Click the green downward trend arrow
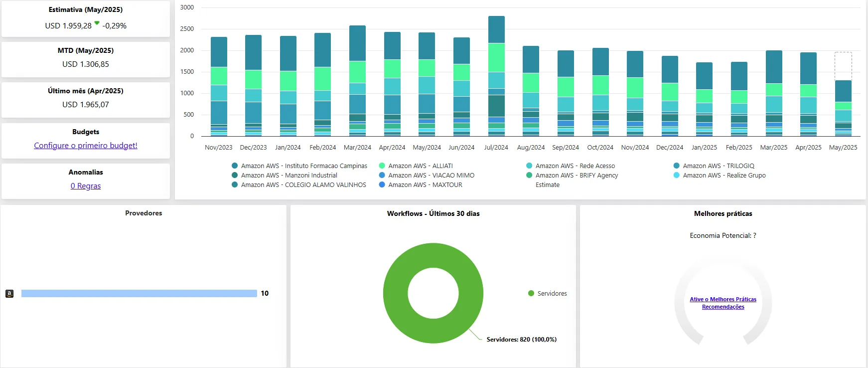The width and height of the screenshot is (868, 368). pyautogui.click(x=97, y=23)
